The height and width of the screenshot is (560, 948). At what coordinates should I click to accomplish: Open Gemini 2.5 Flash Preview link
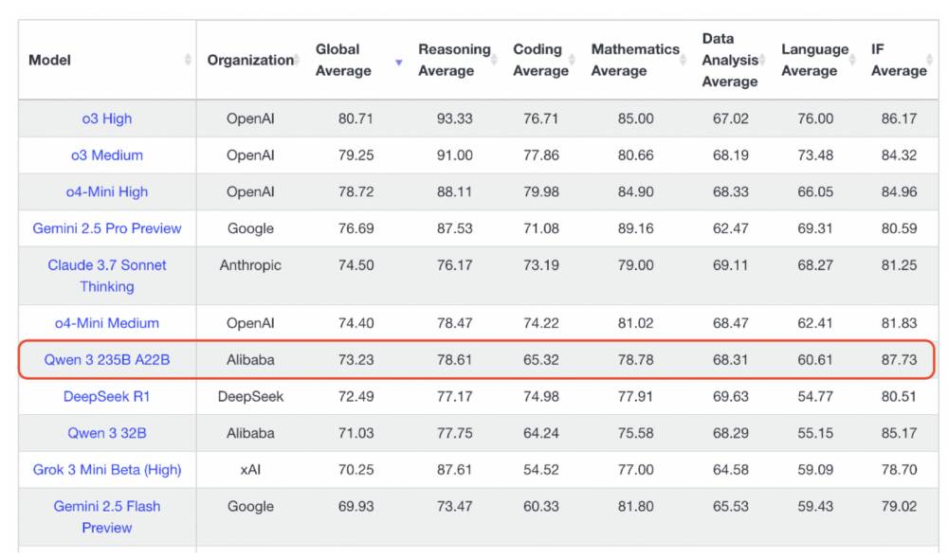107,516
